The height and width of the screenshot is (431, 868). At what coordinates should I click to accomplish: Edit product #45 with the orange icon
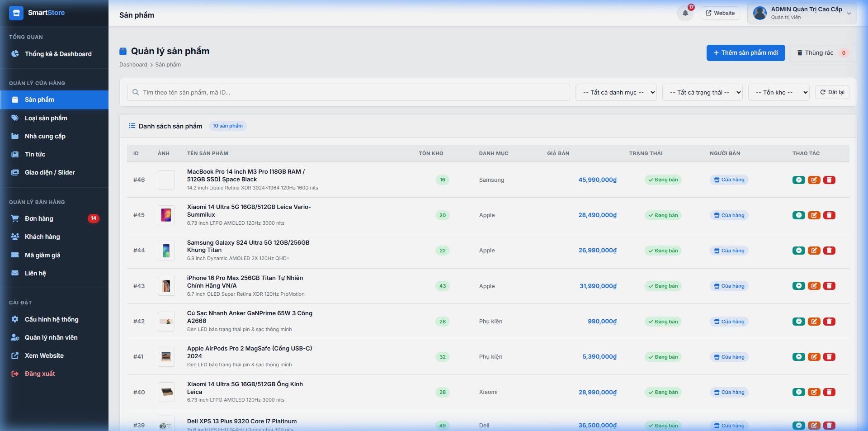coord(814,215)
